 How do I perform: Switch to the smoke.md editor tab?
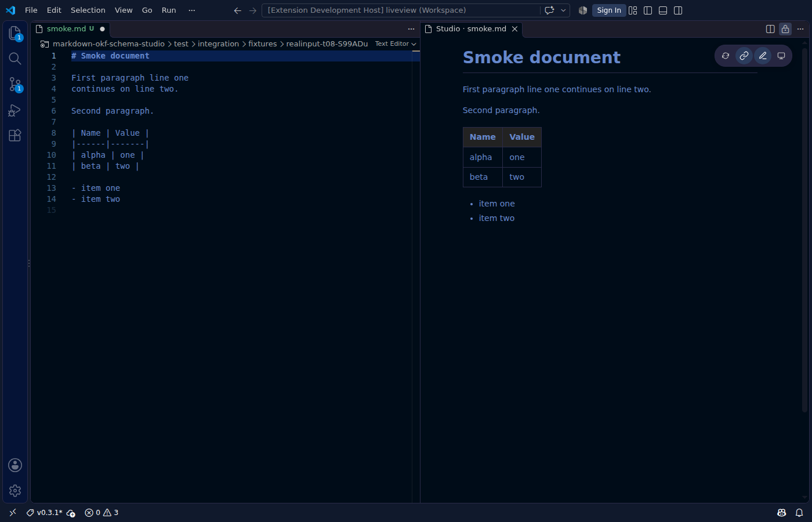click(x=70, y=29)
